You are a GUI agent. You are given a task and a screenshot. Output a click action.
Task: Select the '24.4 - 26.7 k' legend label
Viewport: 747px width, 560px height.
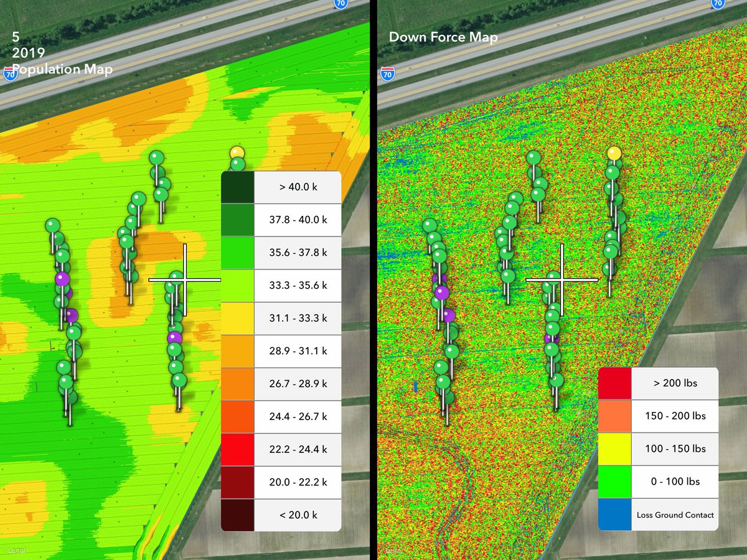(298, 417)
